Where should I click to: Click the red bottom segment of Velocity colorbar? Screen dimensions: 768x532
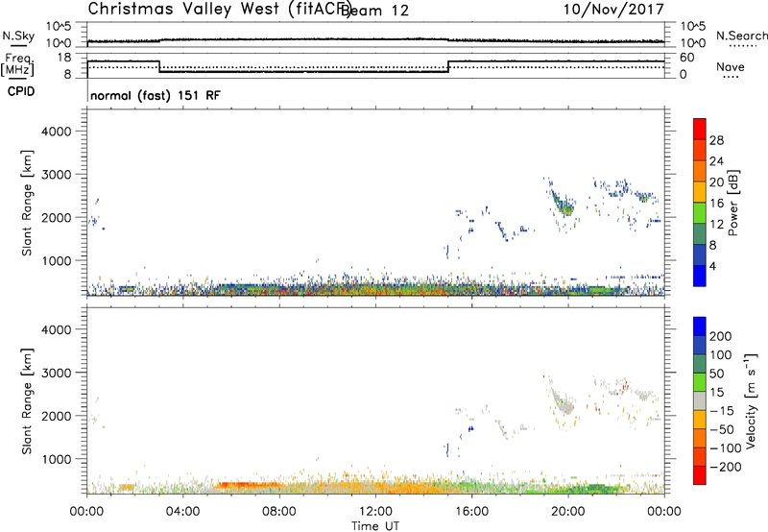click(700, 475)
